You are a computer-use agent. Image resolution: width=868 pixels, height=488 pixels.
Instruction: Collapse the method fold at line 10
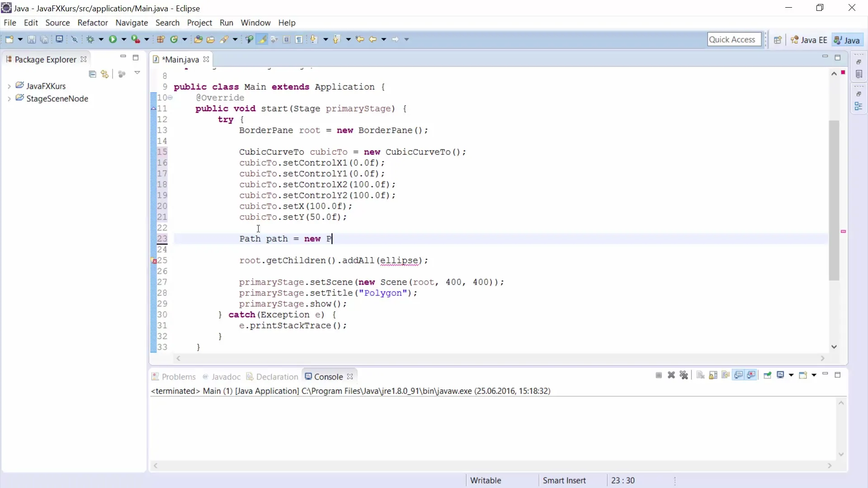pos(170,98)
